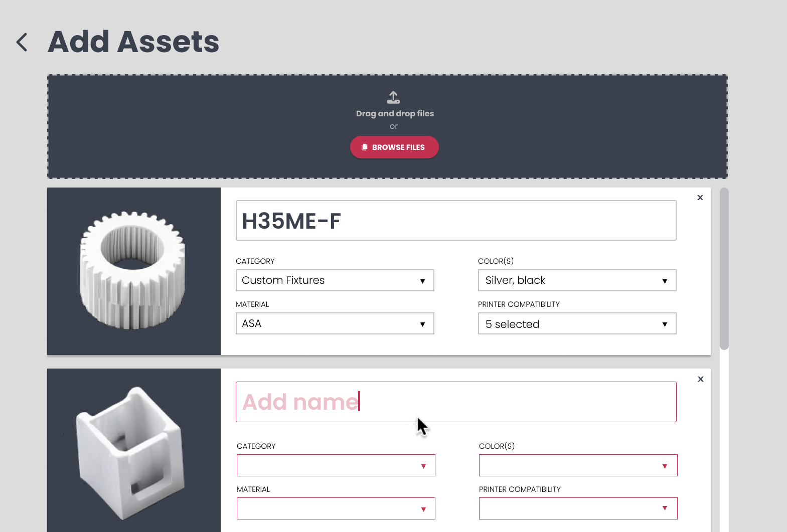Click the Add Assets page heading
This screenshot has height=532, width=787.
[x=133, y=42]
